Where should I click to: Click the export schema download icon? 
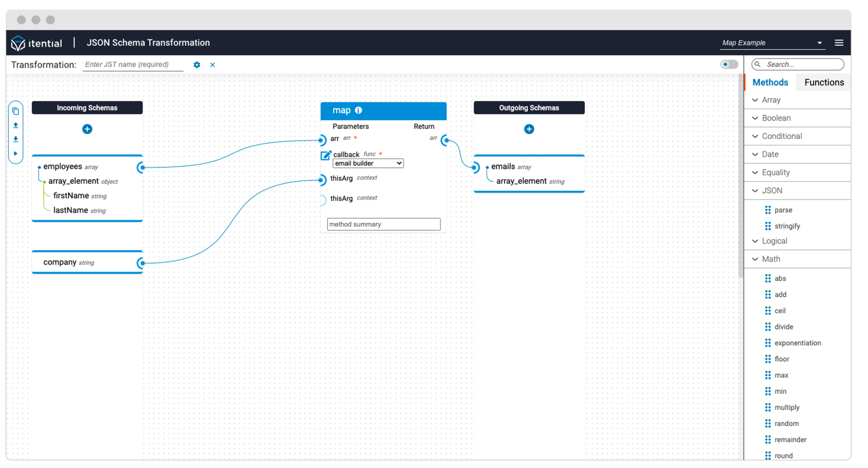click(16, 139)
